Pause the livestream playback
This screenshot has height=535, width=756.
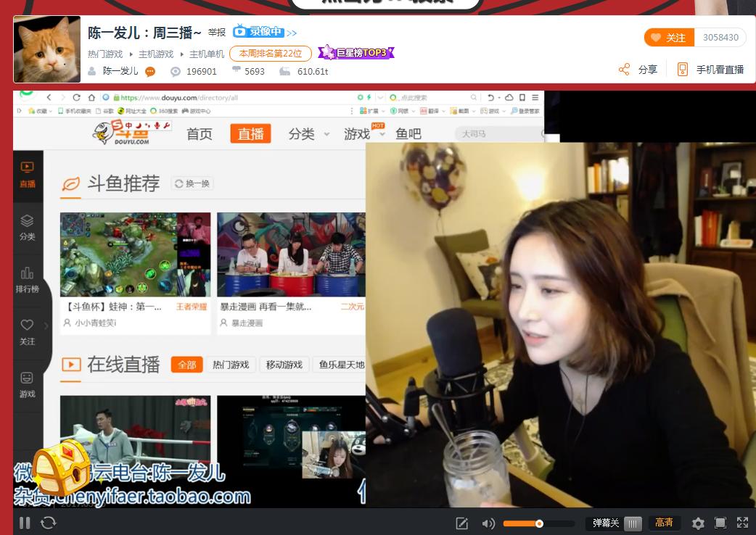click(x=24, y=523)
